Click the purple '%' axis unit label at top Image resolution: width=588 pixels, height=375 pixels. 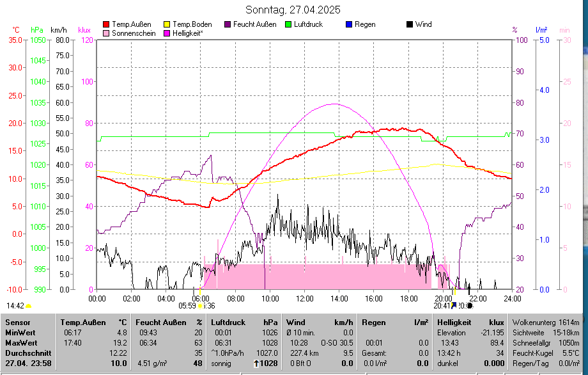[514, 30]
